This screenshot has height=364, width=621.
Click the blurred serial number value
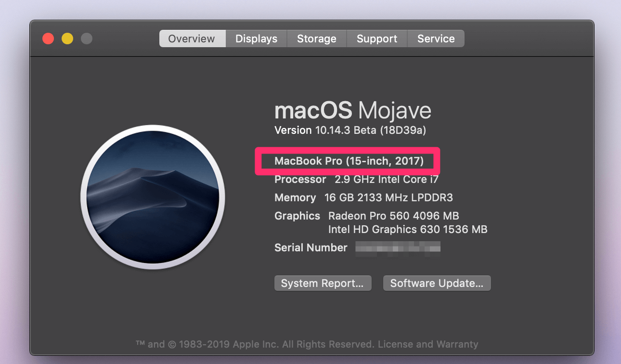click(x=398, y=248)
